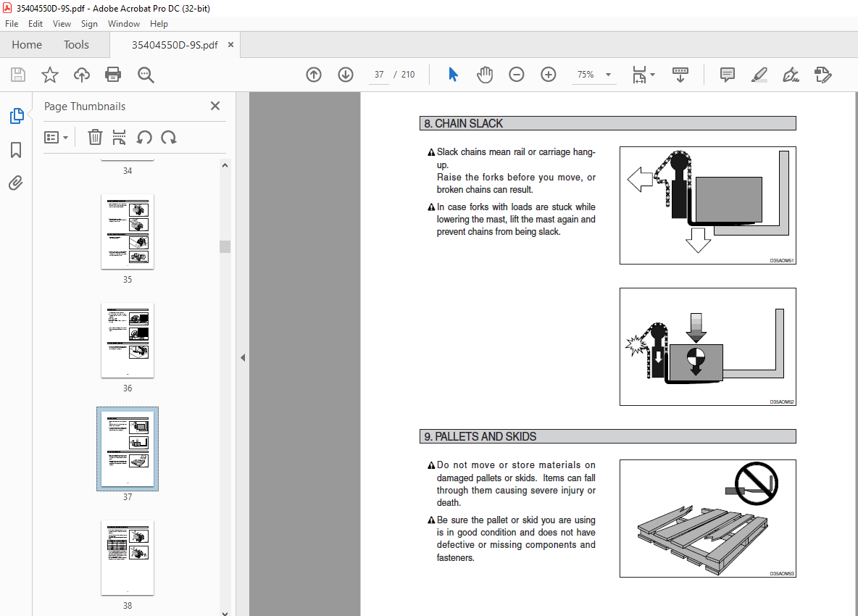The height and width of the screenshot is (616, 858).
Task: Go to the previous page using up arrow
Action: [314, 75]
